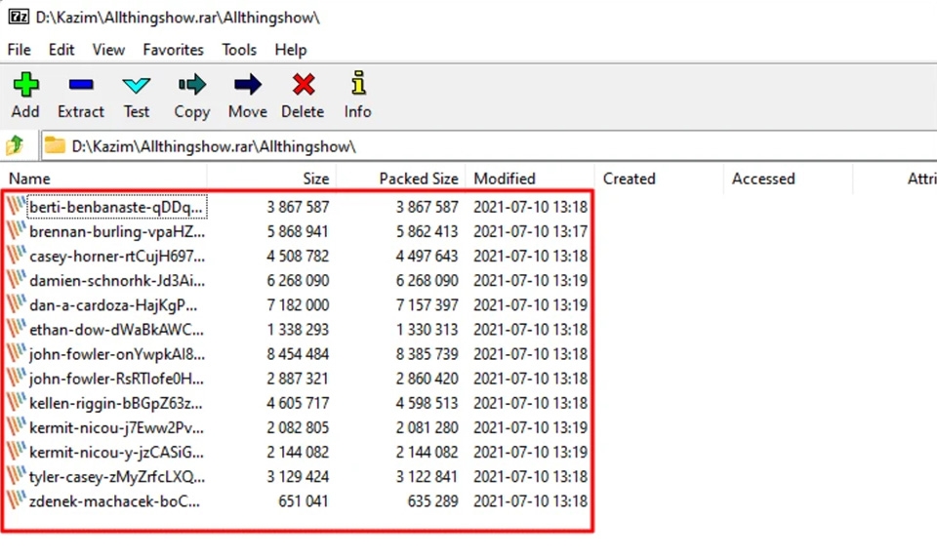Select file icon of john-fowler-RsRTlofe0H
The width and height of the screenshot is (937, 560).
(x=17, y=378)
